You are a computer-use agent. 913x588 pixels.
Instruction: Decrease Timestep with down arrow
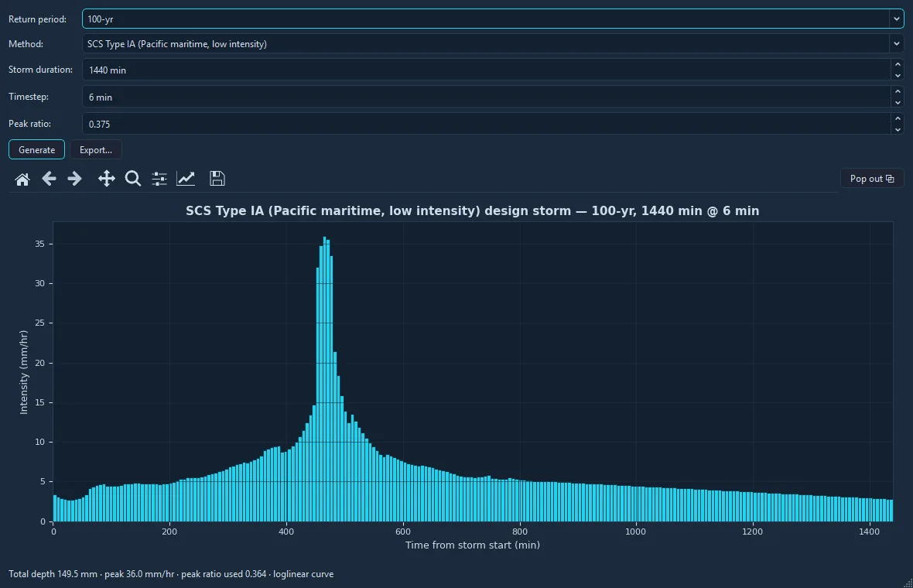[x=898, y=102]
